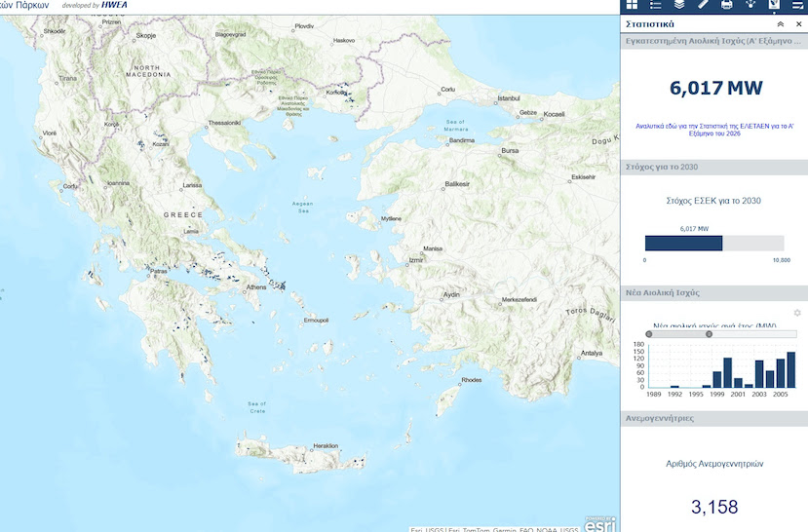Collapse the Στατιστικά panel with double chevron
808x532 pixels.
coord(781,24)
